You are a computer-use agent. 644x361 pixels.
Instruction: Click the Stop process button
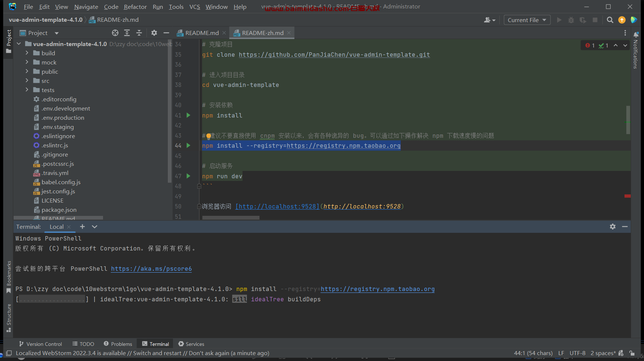point(595,20)
